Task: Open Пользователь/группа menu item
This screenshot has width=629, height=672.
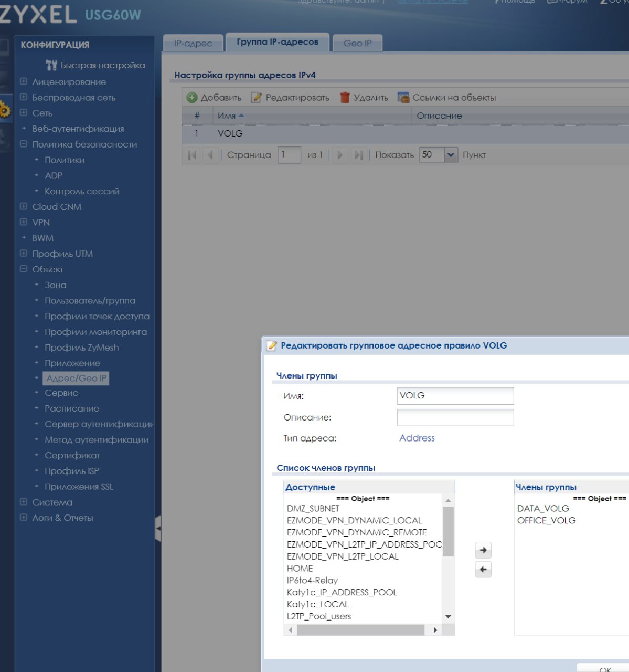Action: coord(90,301)
